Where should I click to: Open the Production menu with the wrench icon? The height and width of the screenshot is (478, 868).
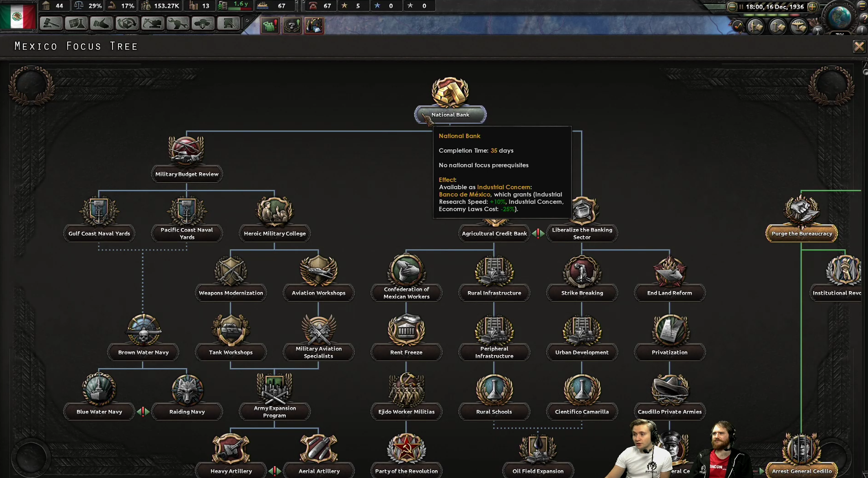tap(177, 23)
